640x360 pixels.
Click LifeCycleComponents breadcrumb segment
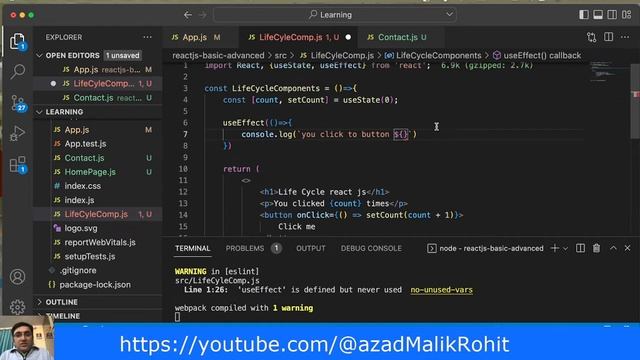(433, 56)
